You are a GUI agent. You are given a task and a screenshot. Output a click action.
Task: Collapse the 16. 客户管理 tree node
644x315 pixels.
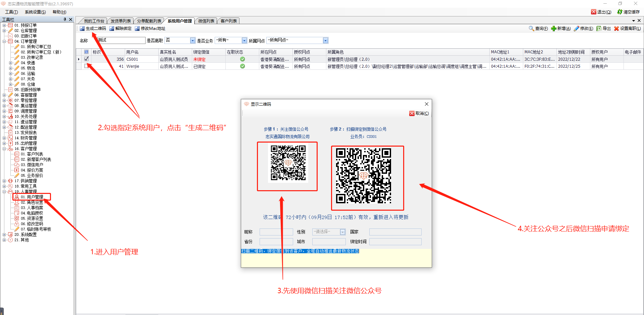(x=4, y=149)
